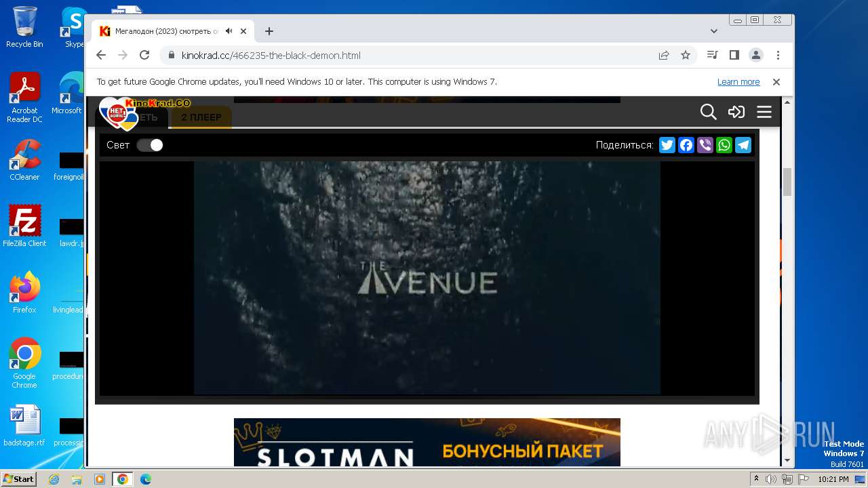Toggle the Свет light switch
This screenshot has height=488, width=868.
coord(150,145)
